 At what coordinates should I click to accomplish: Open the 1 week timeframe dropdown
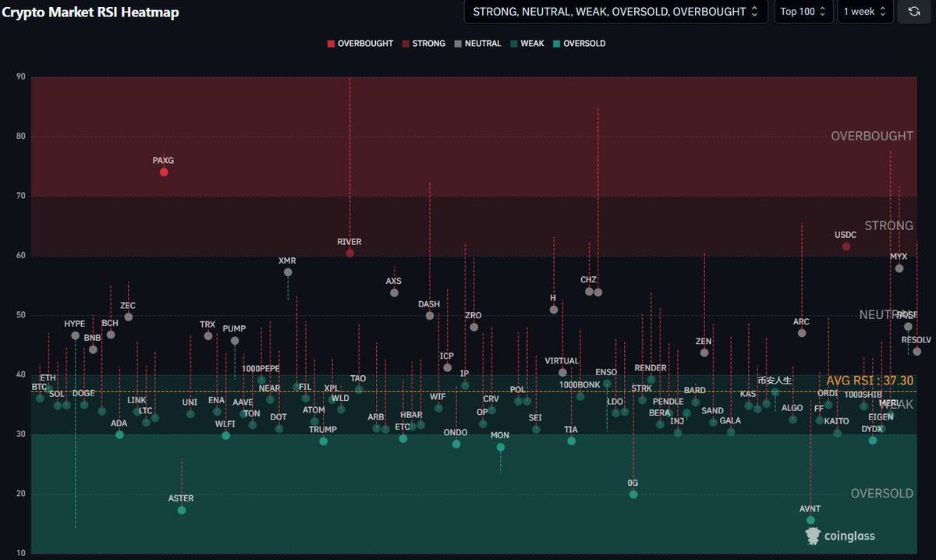[x=865, y=12]
